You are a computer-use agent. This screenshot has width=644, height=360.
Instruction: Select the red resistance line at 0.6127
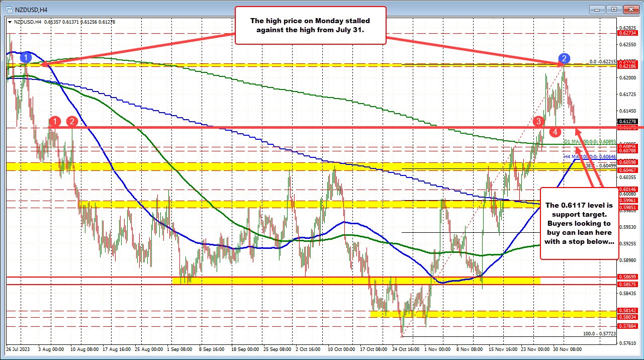click(x=302, y=127)
